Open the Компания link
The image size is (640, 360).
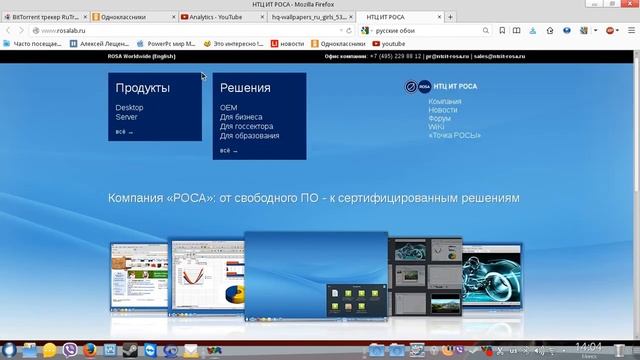tap(445, 101)
